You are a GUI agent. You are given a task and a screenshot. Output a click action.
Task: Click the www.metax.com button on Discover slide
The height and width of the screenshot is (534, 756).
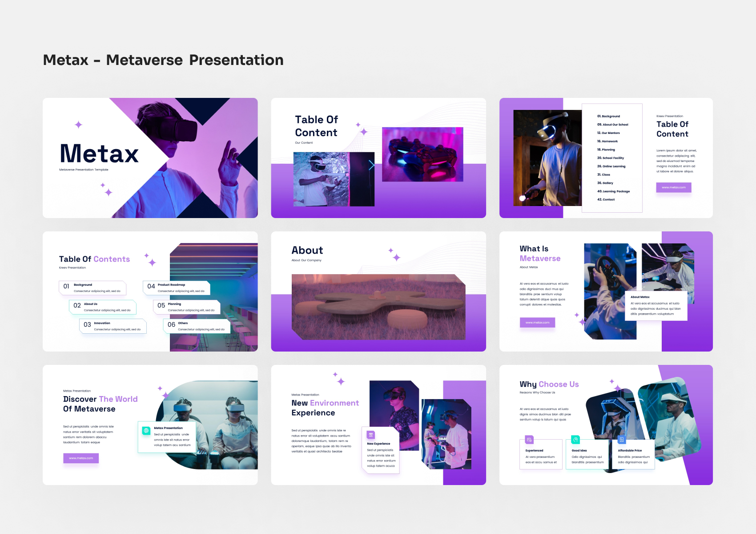pyautogui.click(x=81, y=458)
